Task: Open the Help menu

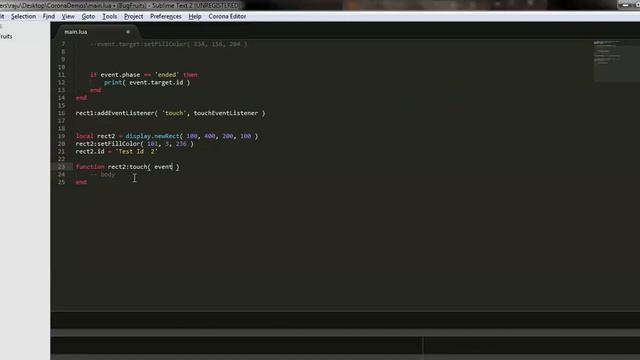Action: pos(195,16)
